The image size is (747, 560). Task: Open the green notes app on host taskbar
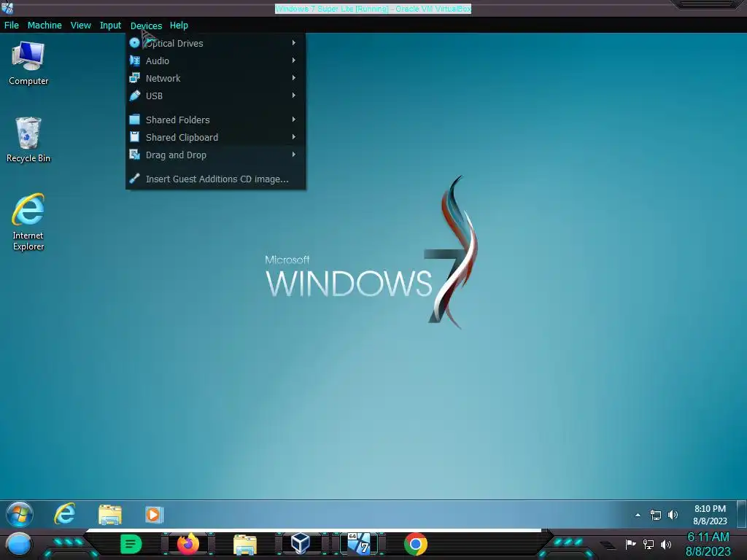tap(131, 544)
